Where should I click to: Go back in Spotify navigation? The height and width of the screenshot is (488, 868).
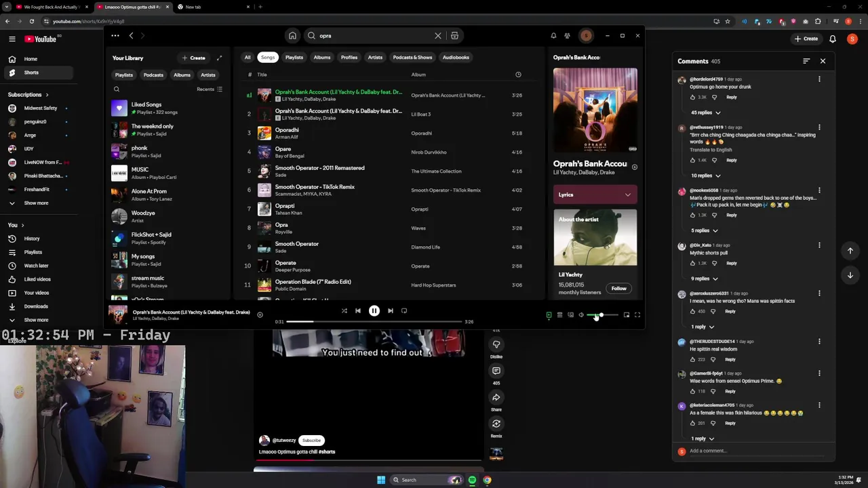coord(131,36)
